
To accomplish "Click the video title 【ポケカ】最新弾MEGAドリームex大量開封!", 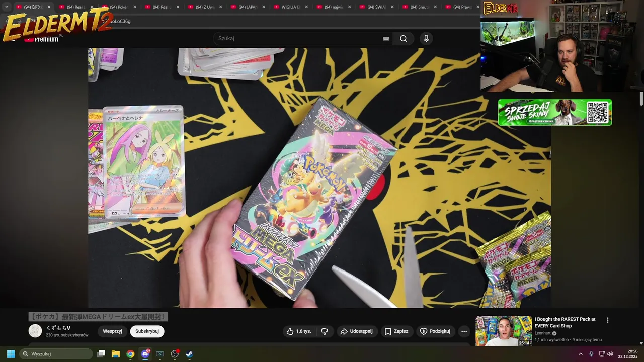I will tap(98, 317).
